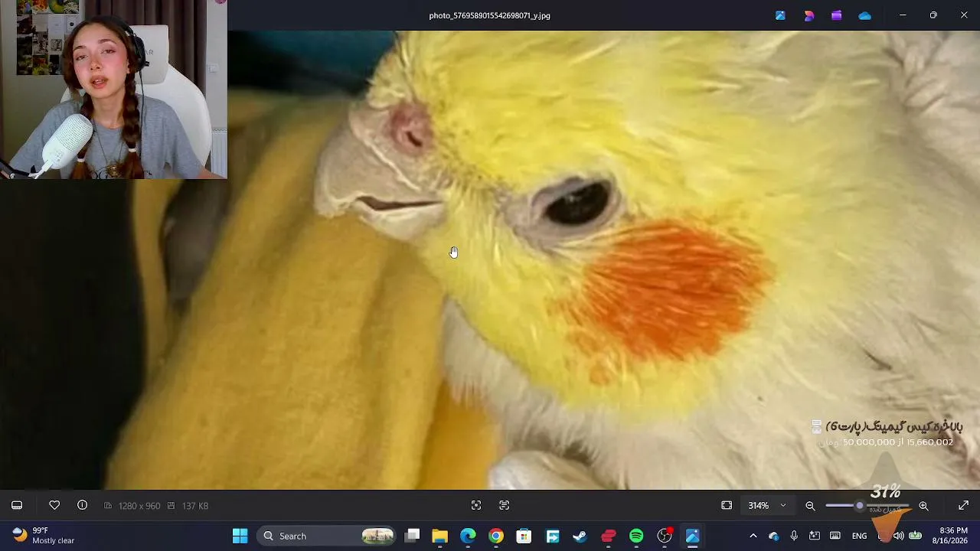Open the blue arrow app on taskbar

point(552,536)
